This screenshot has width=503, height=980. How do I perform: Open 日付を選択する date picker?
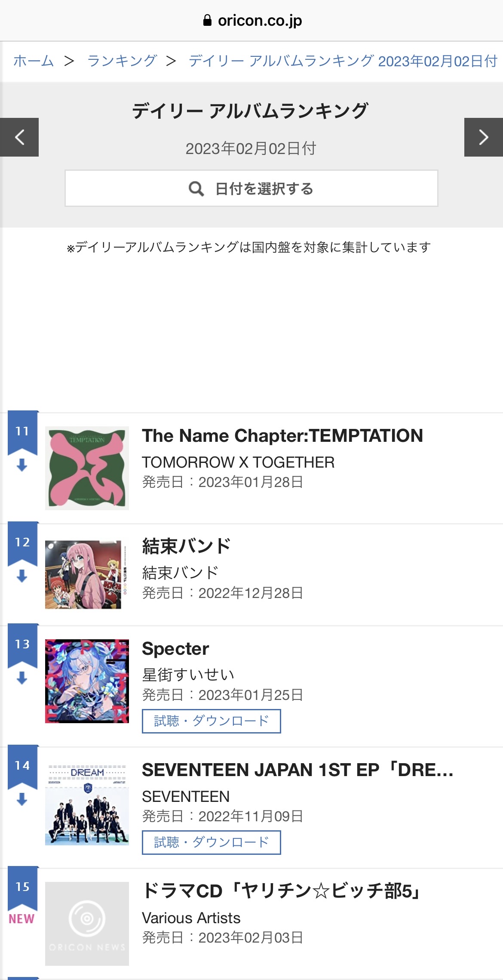252,188
